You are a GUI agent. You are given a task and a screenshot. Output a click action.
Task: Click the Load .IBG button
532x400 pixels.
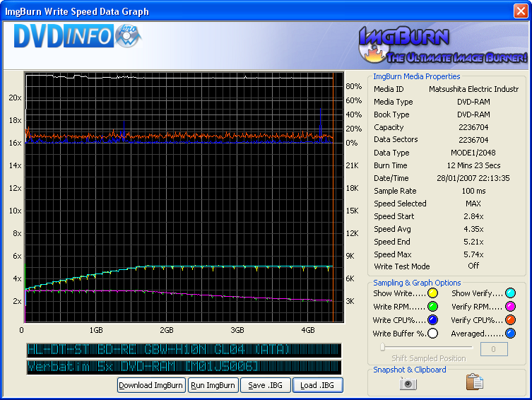pos(318,385)
